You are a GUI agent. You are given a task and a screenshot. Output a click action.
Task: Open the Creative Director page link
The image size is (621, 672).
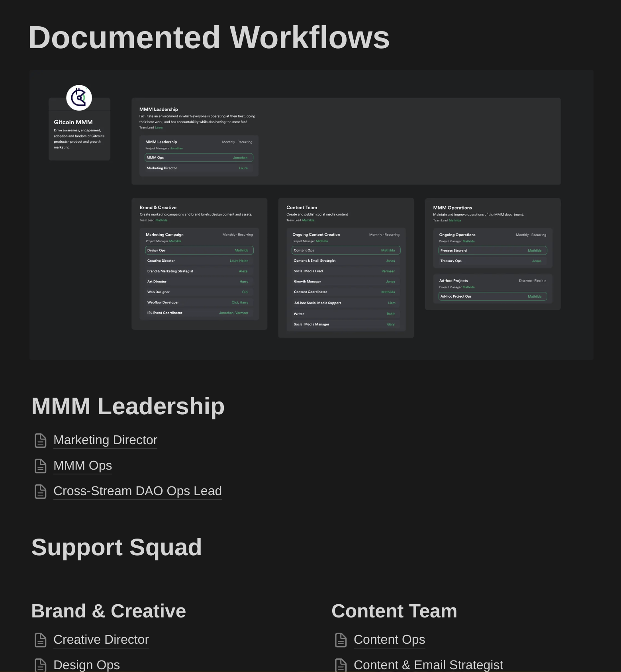coord(101,639)
